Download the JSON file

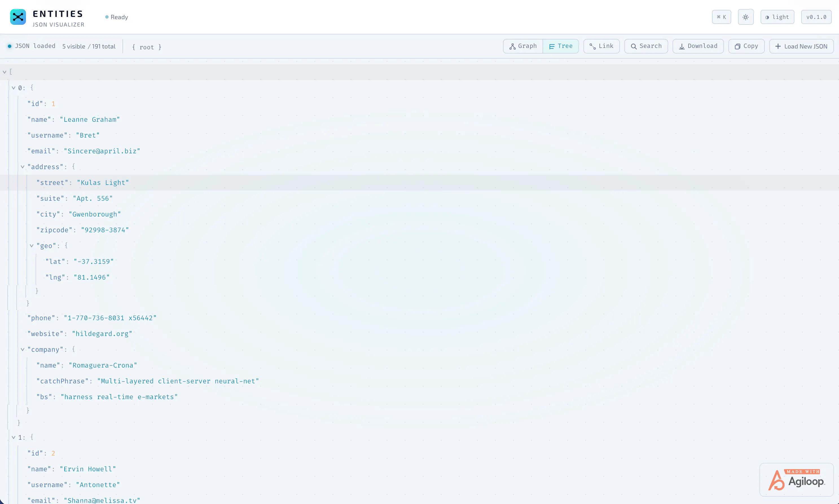[x=698, y=46]
